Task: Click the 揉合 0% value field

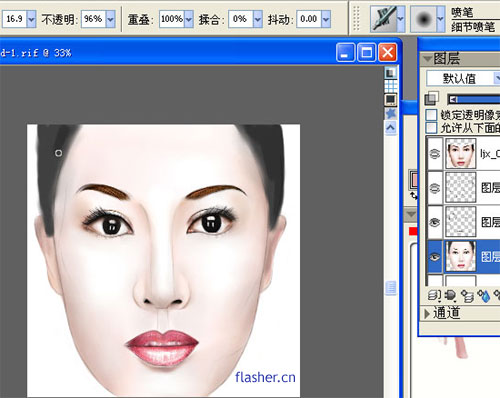Action: [x=241, y=19]
